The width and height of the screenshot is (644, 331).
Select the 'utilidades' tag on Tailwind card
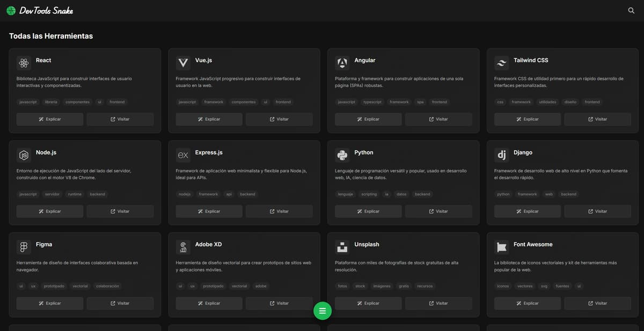point(547,102)
